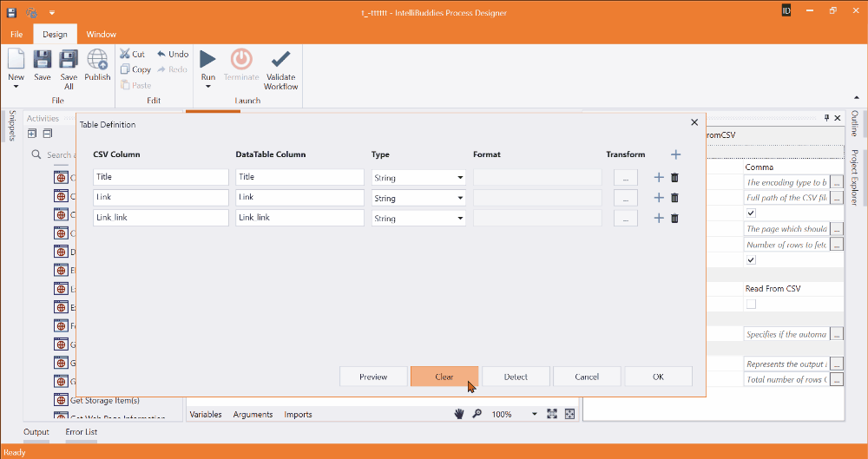
Task: Close the Table Definition dialog
Action: pyautogui.click(x=694, y=122)
